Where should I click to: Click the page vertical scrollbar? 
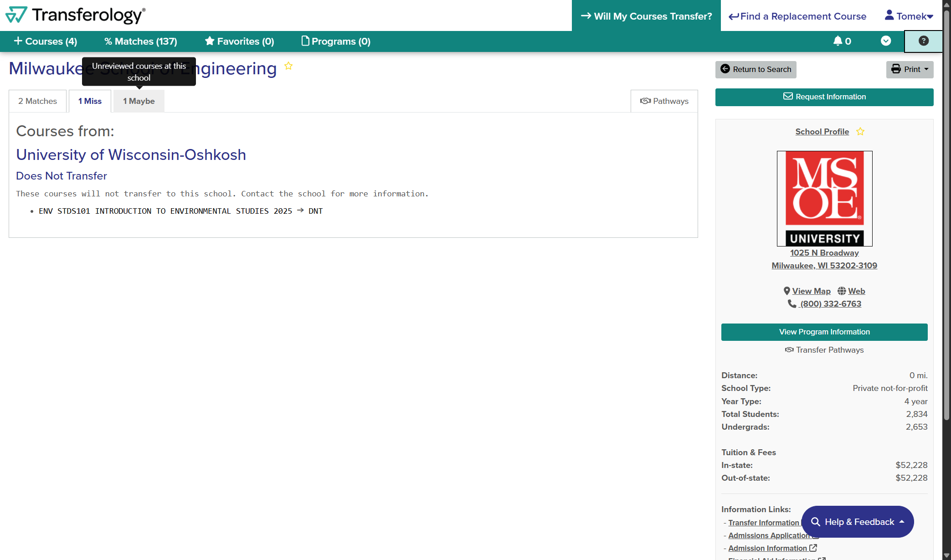(x=946, y=214)
